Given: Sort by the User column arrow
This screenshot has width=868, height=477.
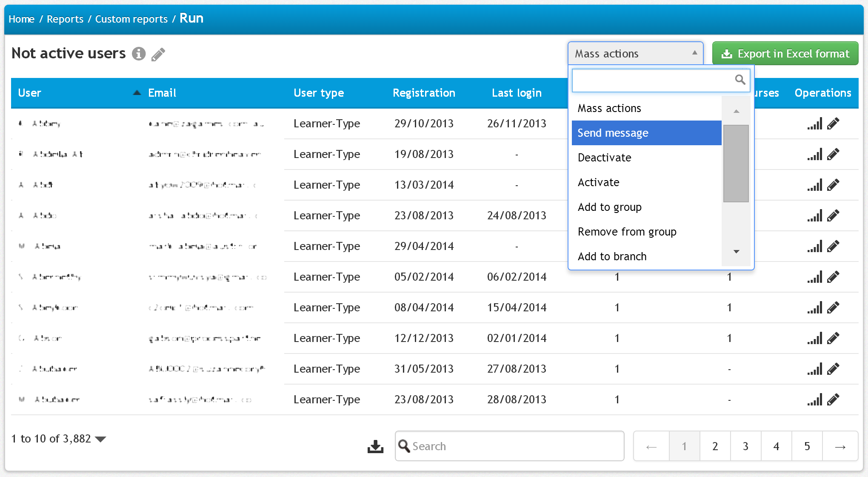Looking at the screenshot, I should click(137, 93).
